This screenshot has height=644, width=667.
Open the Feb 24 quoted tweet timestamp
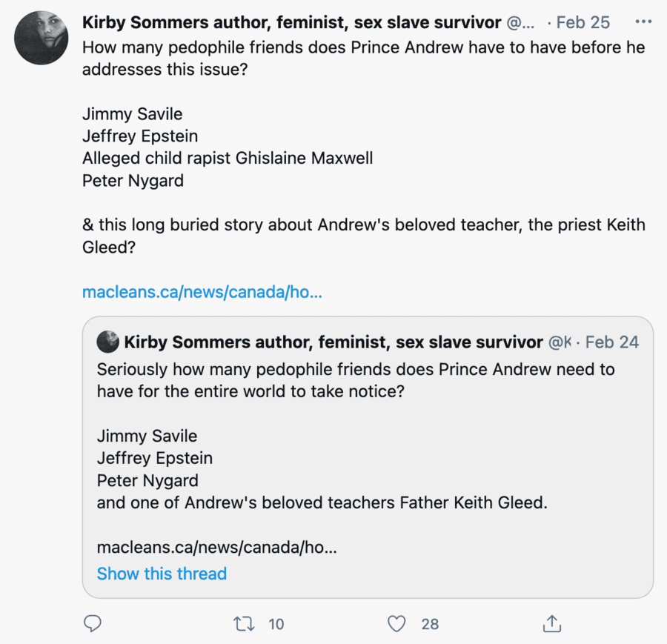point(612,342)
